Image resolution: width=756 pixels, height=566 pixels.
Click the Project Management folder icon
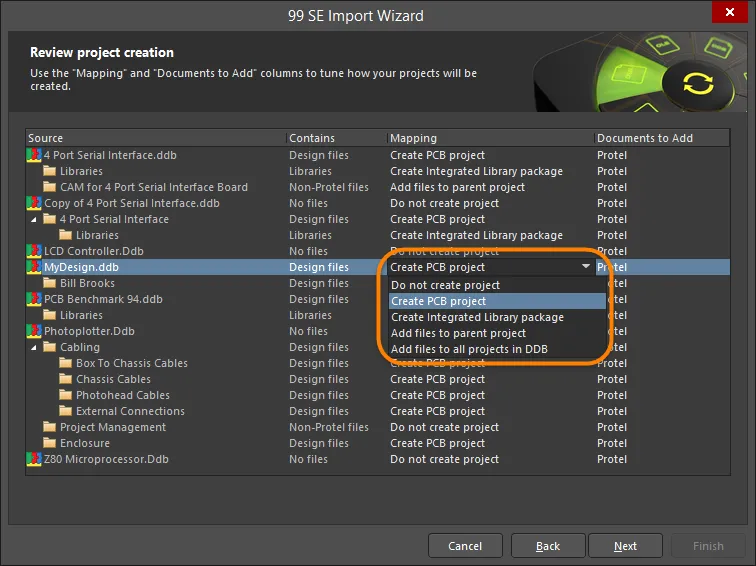pos(49,427)
